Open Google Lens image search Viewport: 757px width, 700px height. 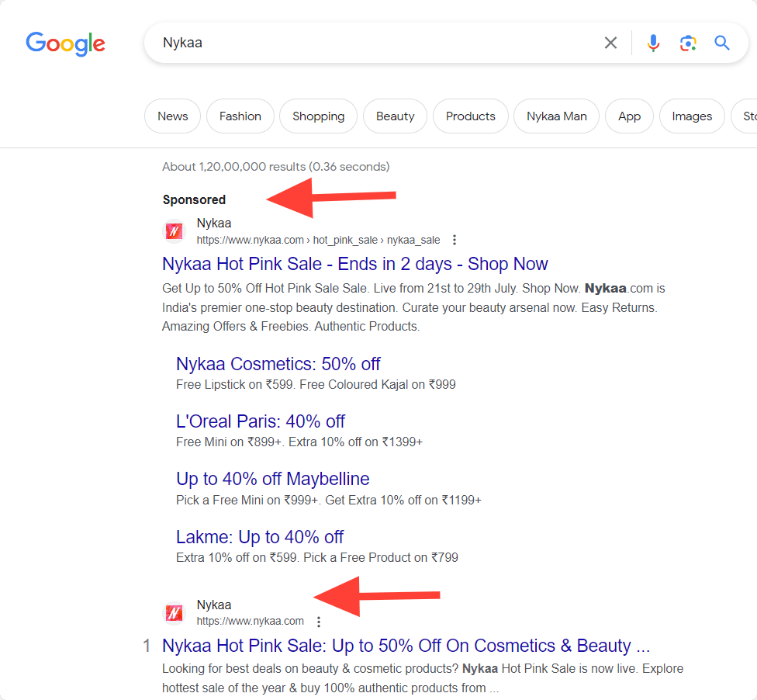(687, 43)
